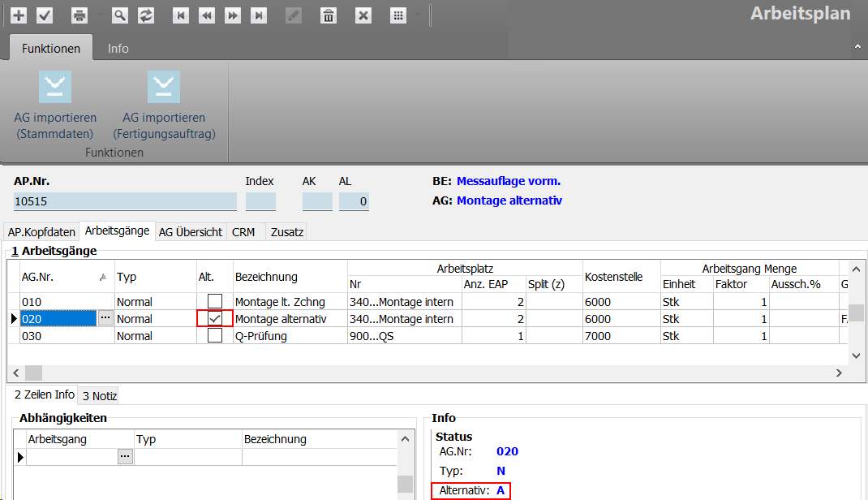Screen dimensions: 868x500
Task: Select the AG.Nr. 010 cell
Action: pos(67,302)
